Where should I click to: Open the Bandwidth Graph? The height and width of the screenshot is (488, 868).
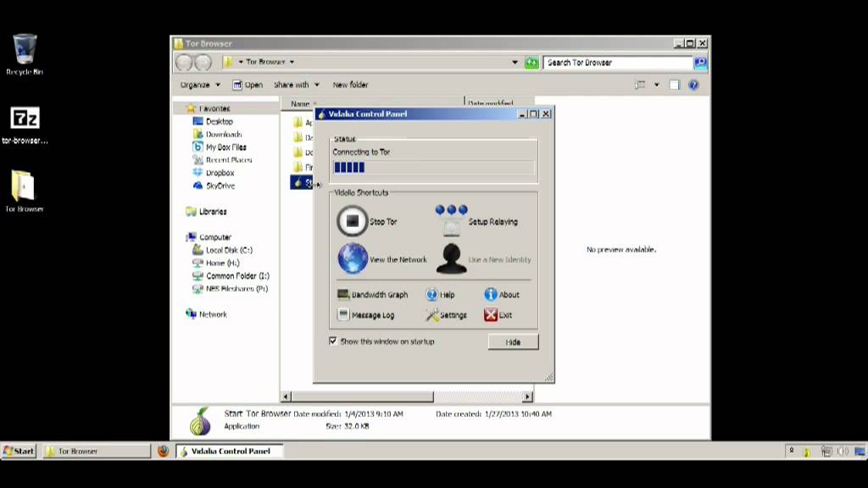click(373, 294)
